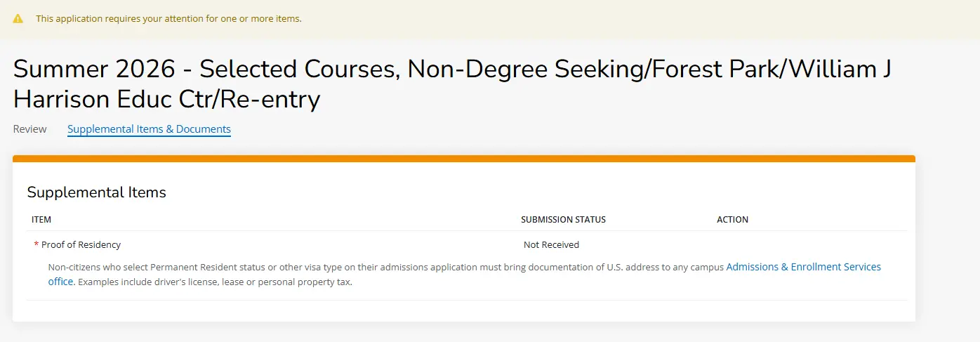
Task: Open the Review tab
Action: click(x=30, y=129)
